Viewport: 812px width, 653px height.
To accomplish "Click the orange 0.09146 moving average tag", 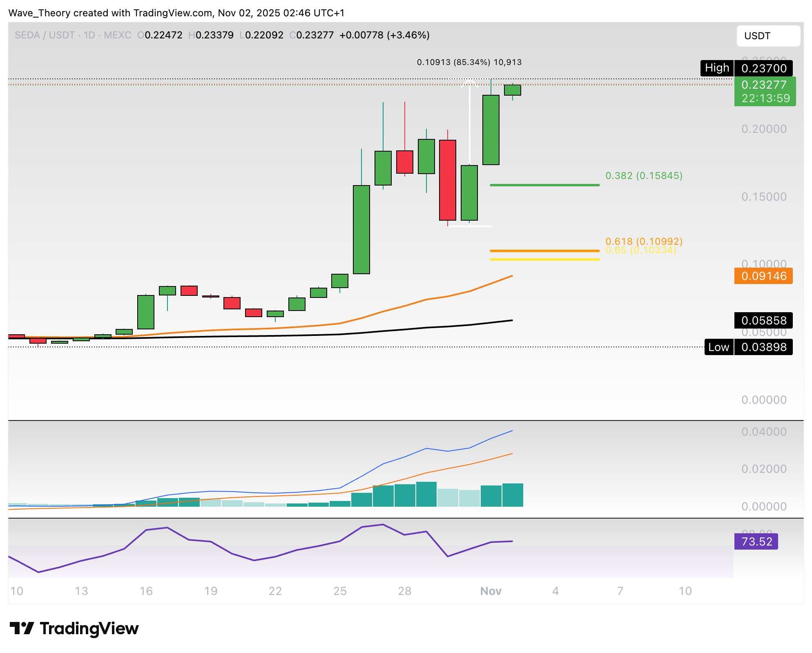I will pos(763,276).
